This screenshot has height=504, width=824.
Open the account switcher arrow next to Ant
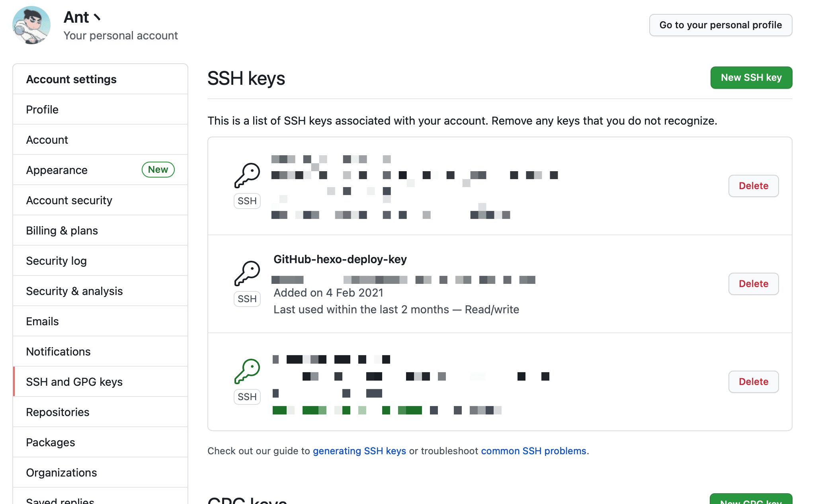[97, 18]
